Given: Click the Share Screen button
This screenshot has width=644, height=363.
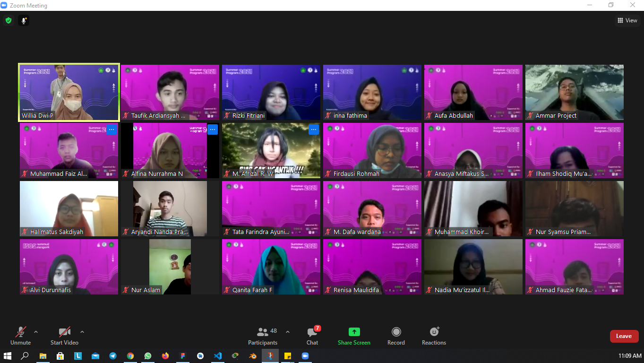Looking at the screenshot, I should tap(354, 336).
